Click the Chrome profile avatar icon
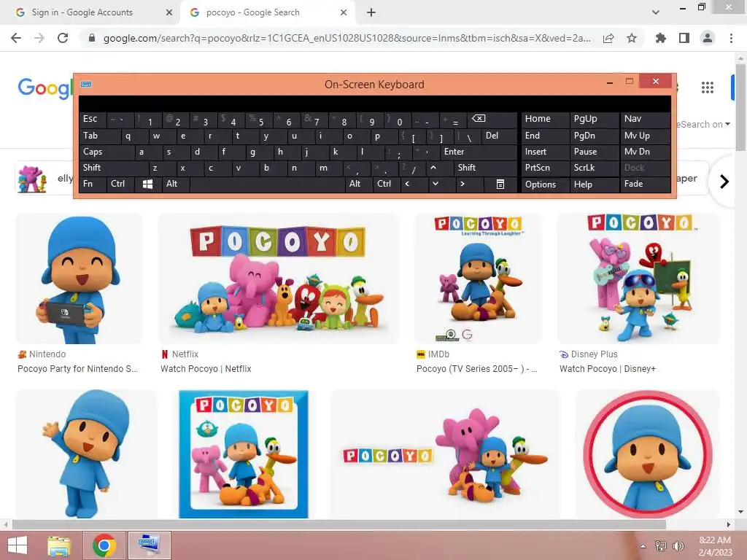 pyautogui.click(x=708, y=38)
